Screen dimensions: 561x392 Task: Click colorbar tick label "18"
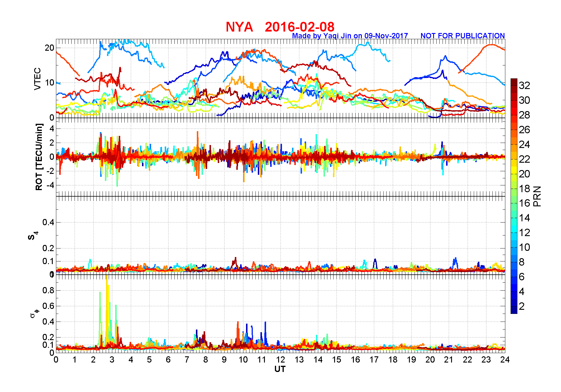[x=524, y=189]
